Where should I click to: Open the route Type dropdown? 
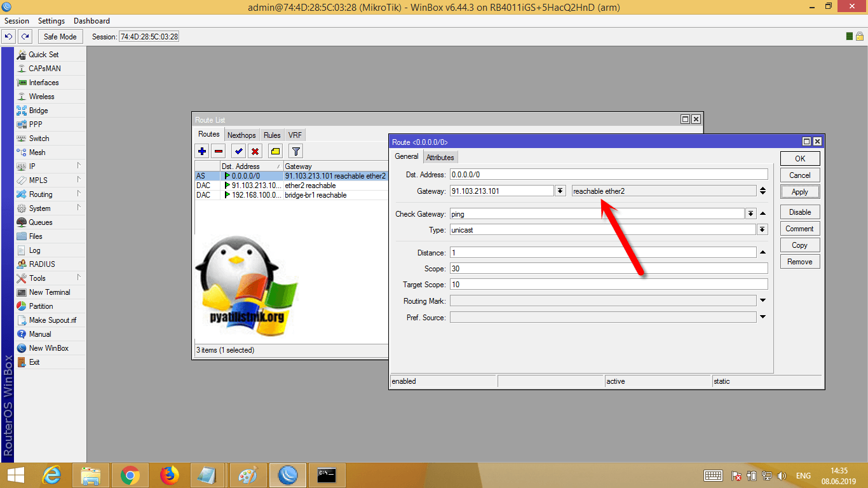[x=763, y=230]
